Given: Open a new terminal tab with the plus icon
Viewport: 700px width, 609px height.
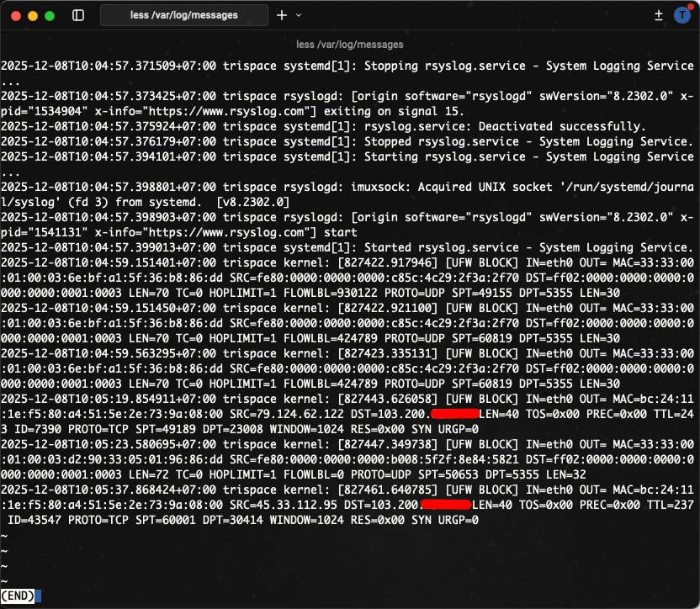Looking at the screenshot, I should coord(283,14).
